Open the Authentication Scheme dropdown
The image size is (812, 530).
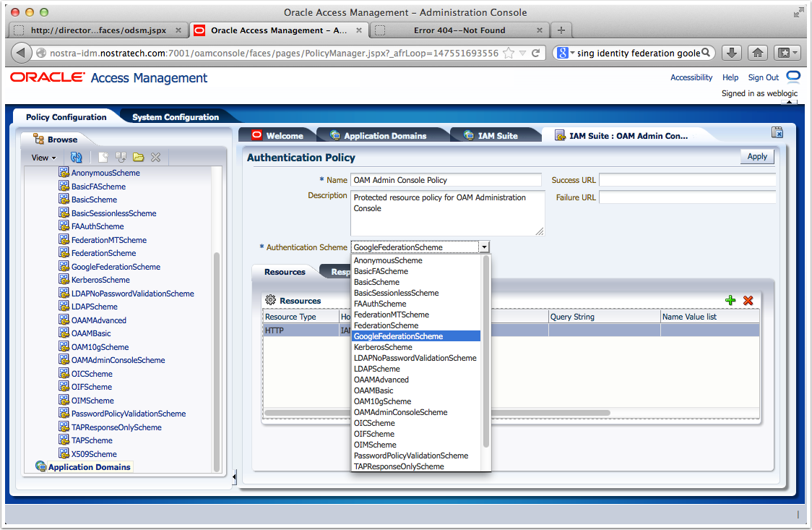(x=484, y=247)
